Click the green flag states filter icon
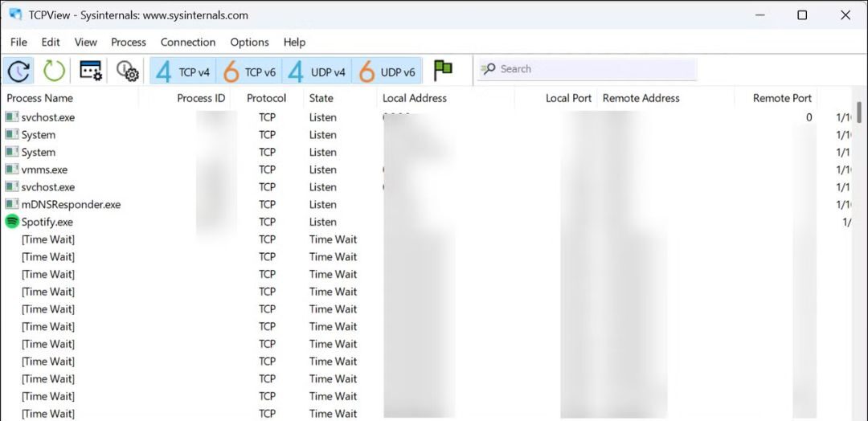 click(x=443, y=70)
